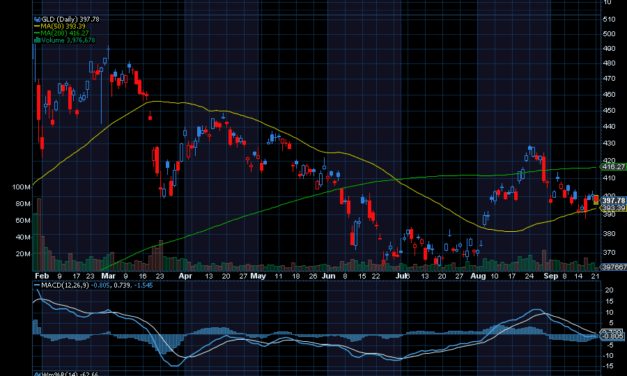Click the 100M volume axis label
The width and height of the screenshot is (627, 376).
click(21, 187)
